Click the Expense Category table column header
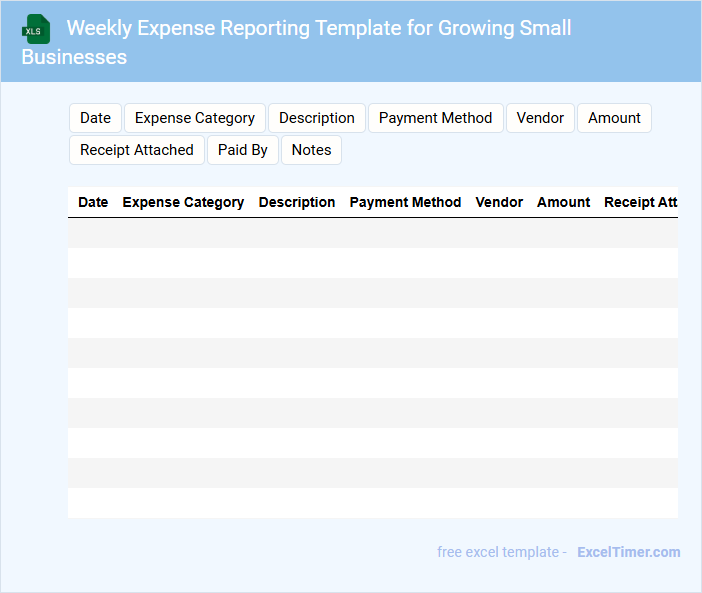This screenshot has height=593, width=702. (183, 202)
